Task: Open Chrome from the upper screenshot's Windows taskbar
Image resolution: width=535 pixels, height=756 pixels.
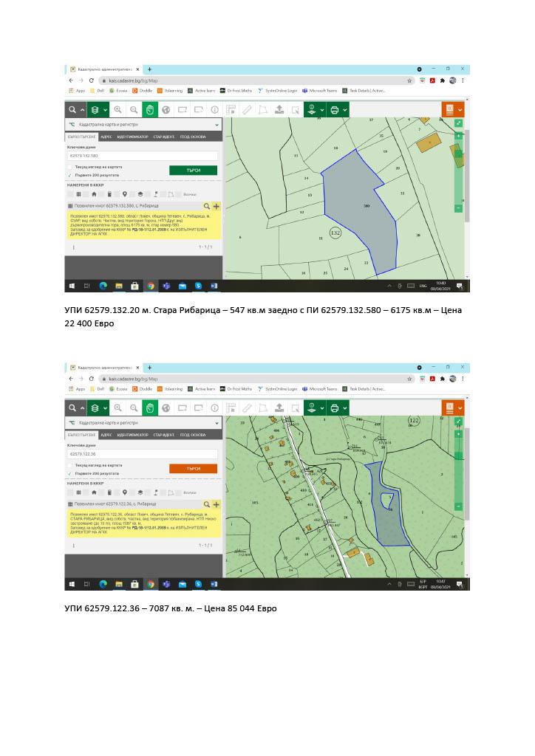Action: click(151, 286)
